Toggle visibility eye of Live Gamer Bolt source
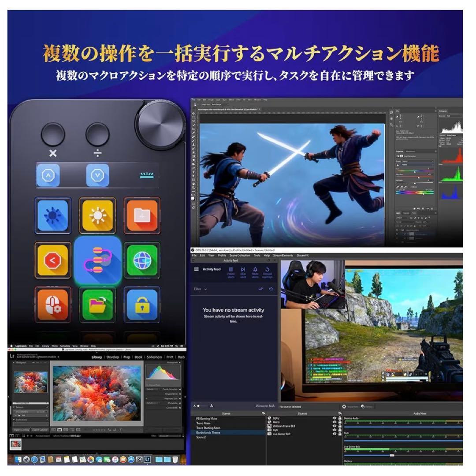This screenshot has height=476, width=476. 335,434
